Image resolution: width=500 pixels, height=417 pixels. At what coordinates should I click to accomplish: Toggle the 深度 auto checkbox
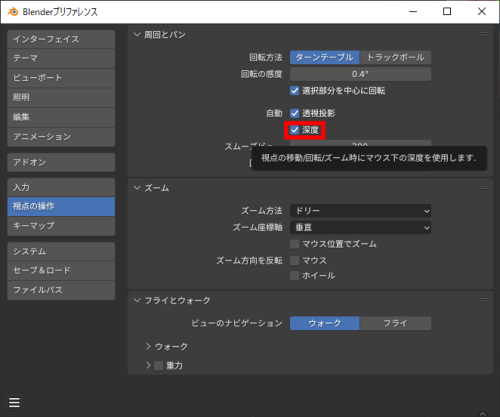[294, 130]
